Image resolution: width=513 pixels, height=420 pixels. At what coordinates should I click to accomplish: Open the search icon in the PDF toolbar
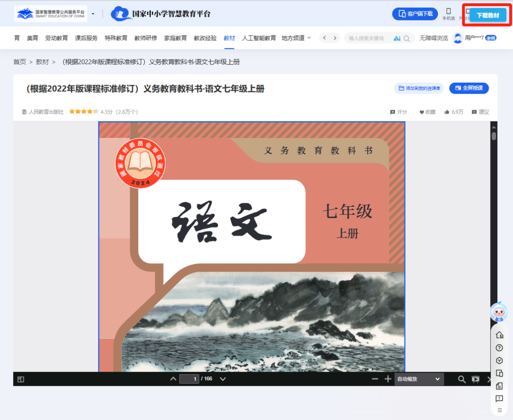tap(461, 379)
